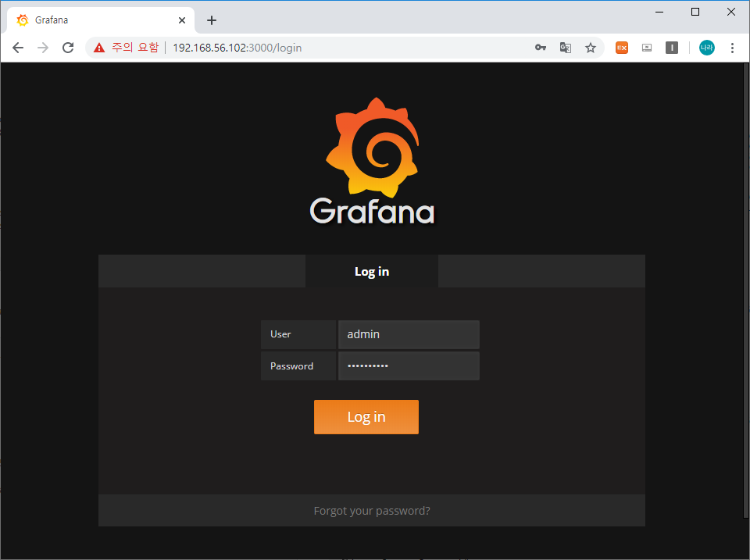Close the browser window
The image size is (750, 560).
[x=731, y=12]
